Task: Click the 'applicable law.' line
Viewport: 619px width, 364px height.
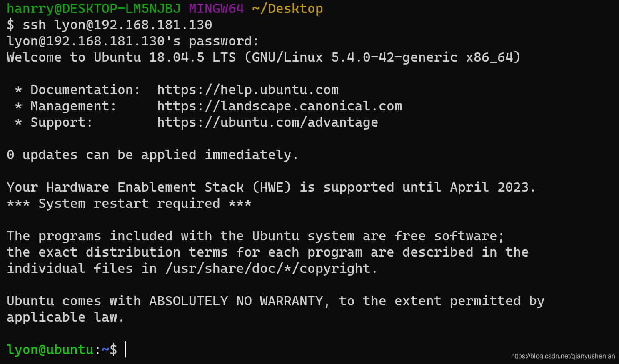Action: pos(65,317)
